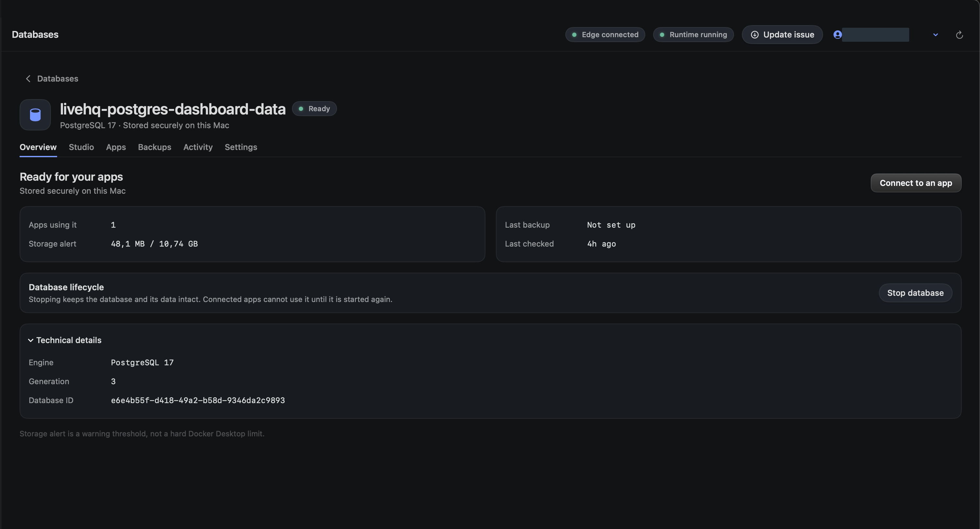Click the 'Apps using it' value 1
Screen dimensions: 980x529
[113, 225]
